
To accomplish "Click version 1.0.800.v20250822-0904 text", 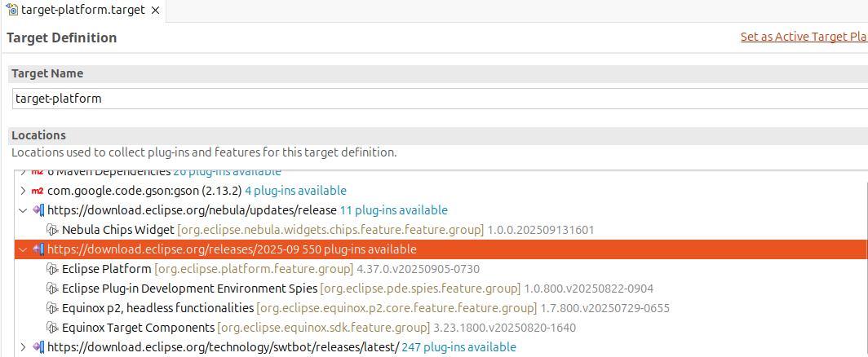I will 588,289.
